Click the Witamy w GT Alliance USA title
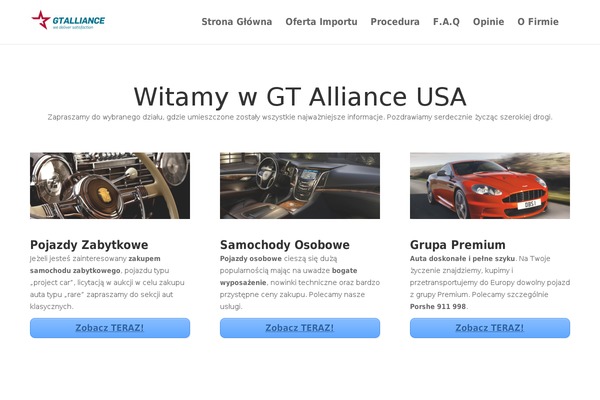Image resolution: width=600 pixels, height=400 pixels. (x=300, y=96)
